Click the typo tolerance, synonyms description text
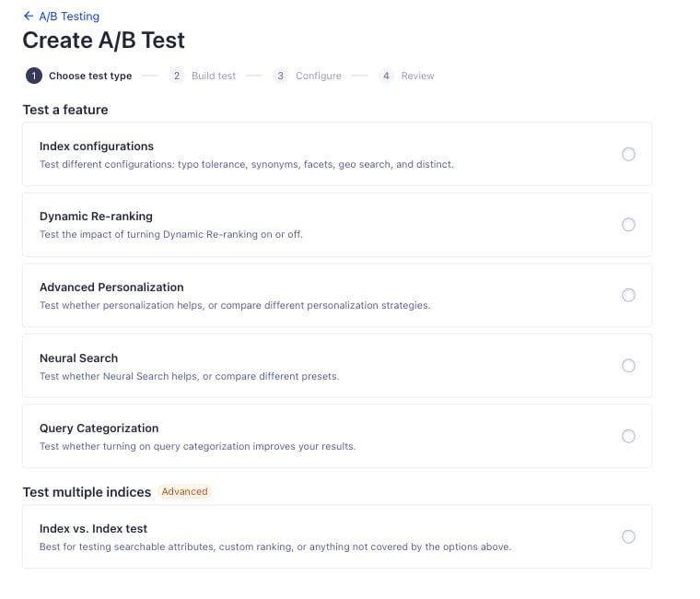Screen dimensions: 700x599 247,164
